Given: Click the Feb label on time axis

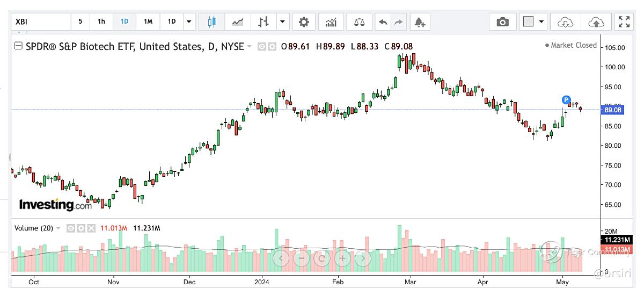Looking at the screenshot, I should click(338, 281).
